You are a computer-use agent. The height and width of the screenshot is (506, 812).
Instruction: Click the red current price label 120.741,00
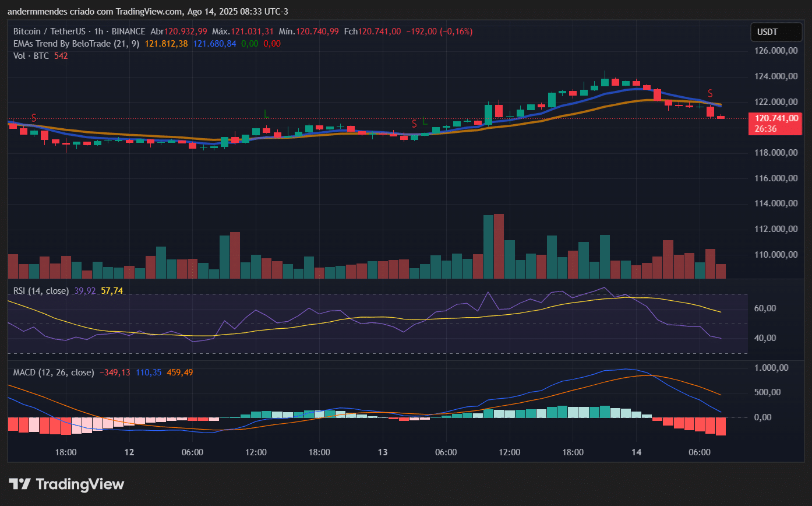point(775,118)
